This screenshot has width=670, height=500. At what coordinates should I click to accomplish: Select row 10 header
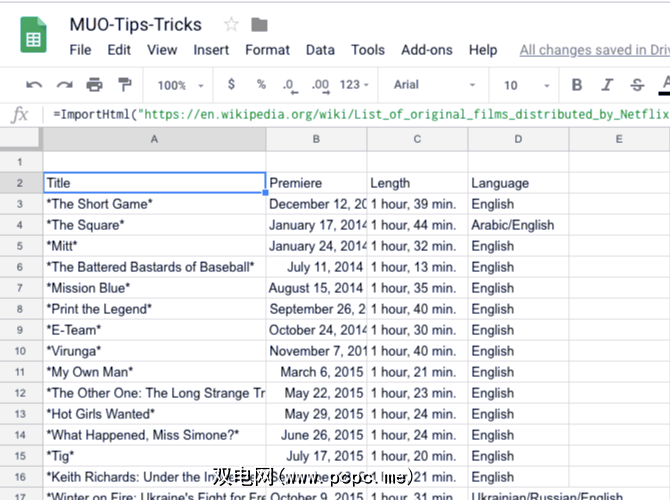coord(21,351)
